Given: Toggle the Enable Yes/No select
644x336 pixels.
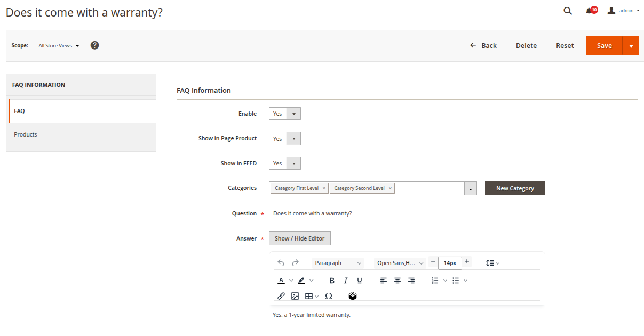Looking at the screenshot, I should [285, 114].
